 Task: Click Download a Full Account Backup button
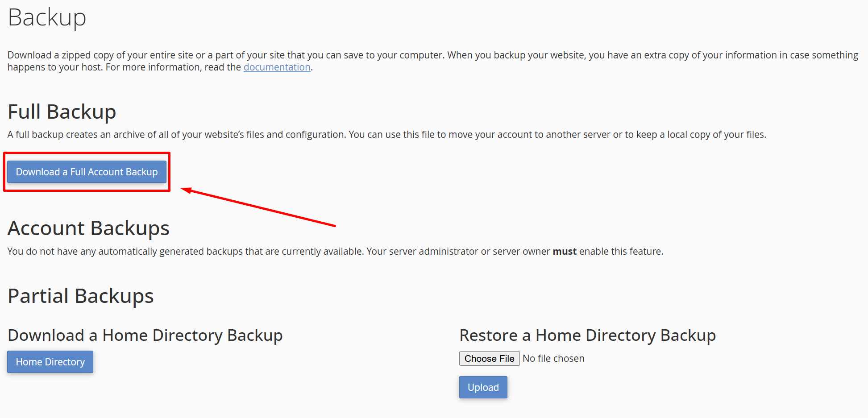[87, 172]
